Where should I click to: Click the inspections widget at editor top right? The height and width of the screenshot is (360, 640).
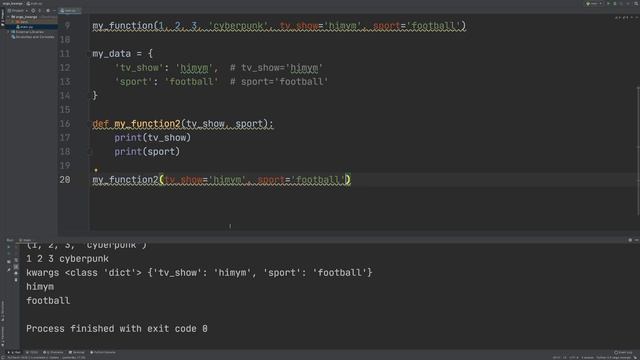pyautogui.click(x=623, y=18)
